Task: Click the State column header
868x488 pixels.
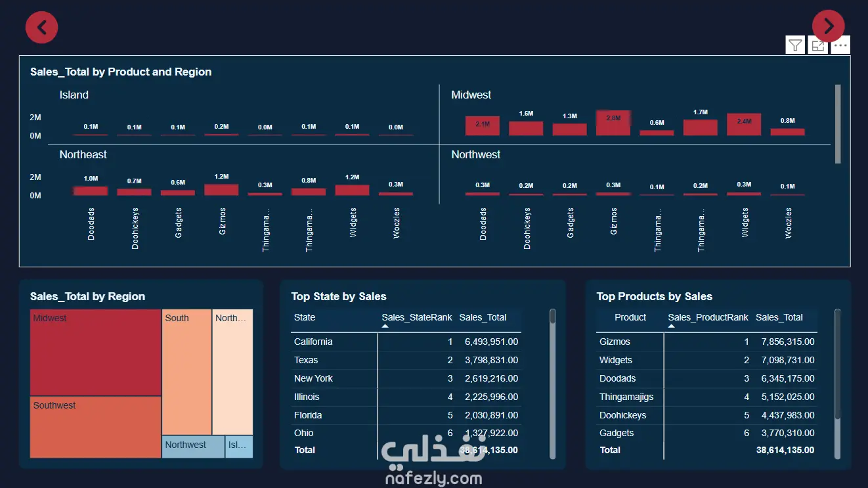Action: click(305, 317)
